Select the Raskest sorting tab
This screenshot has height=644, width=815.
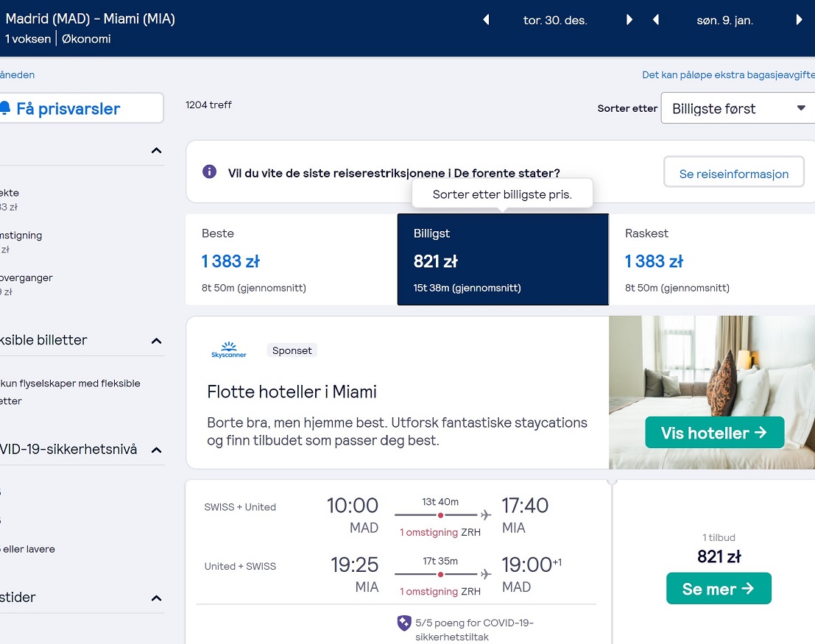click(x=712, y=259)
